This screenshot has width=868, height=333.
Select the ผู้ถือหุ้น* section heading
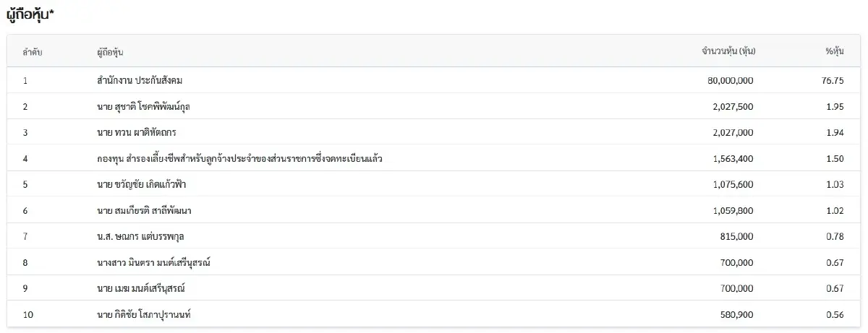[x=30, y=14]
